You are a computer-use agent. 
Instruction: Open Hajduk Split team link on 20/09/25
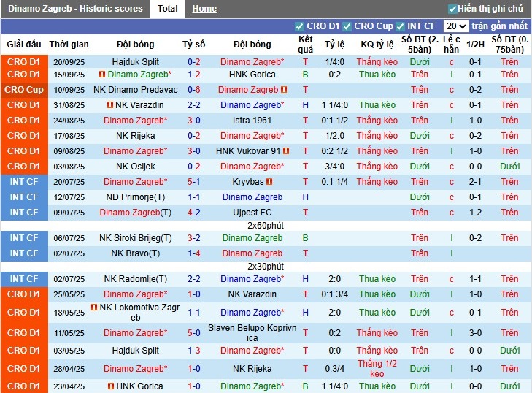pos(136,62)
